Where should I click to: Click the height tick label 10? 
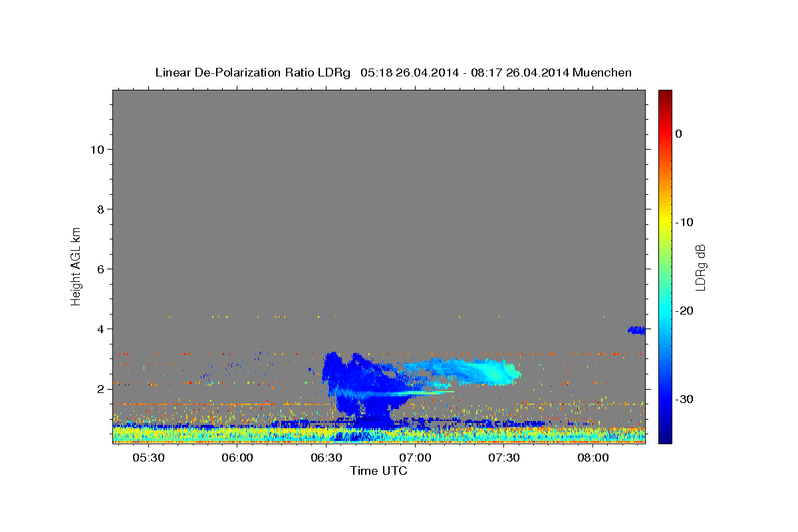click(96, 150)
